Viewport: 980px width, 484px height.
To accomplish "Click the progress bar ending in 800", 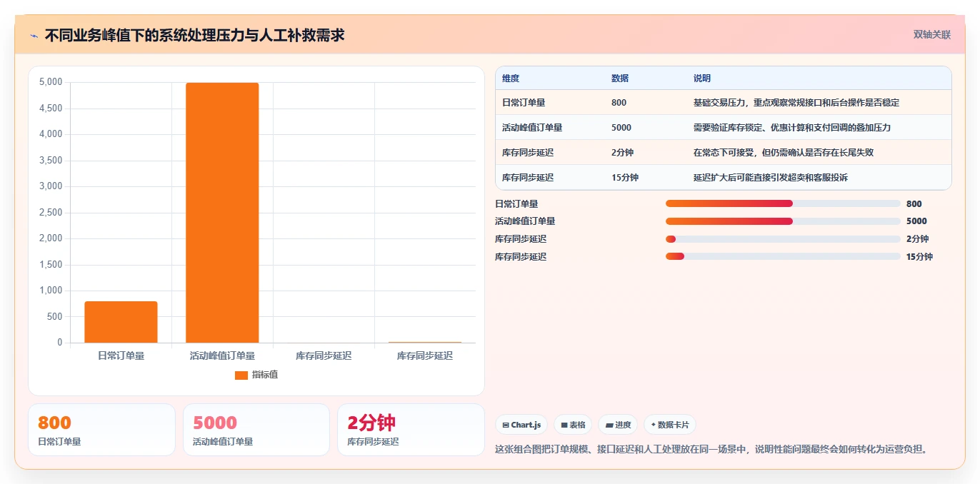I will (783, 203).
